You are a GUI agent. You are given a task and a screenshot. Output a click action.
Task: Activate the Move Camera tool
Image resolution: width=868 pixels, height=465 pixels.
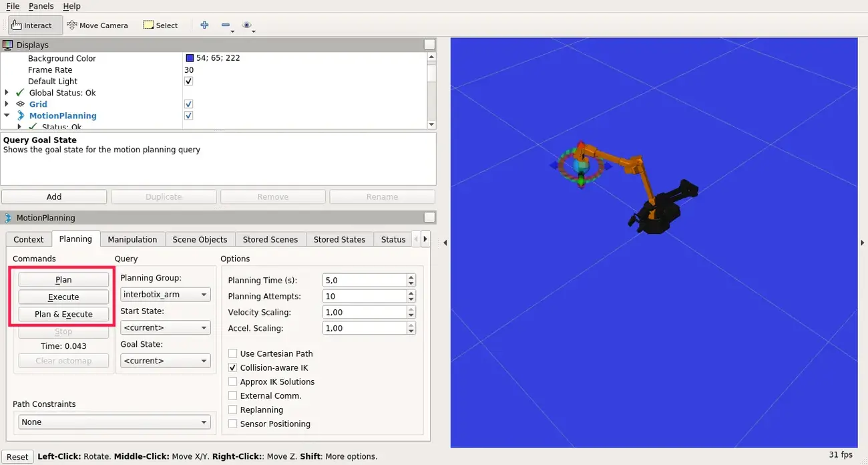(x=97, y=25)
